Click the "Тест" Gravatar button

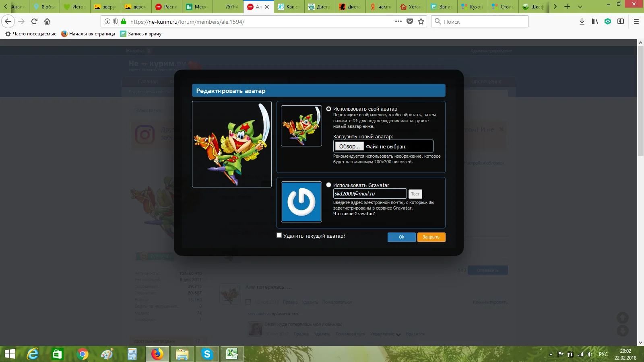point(415,194)
